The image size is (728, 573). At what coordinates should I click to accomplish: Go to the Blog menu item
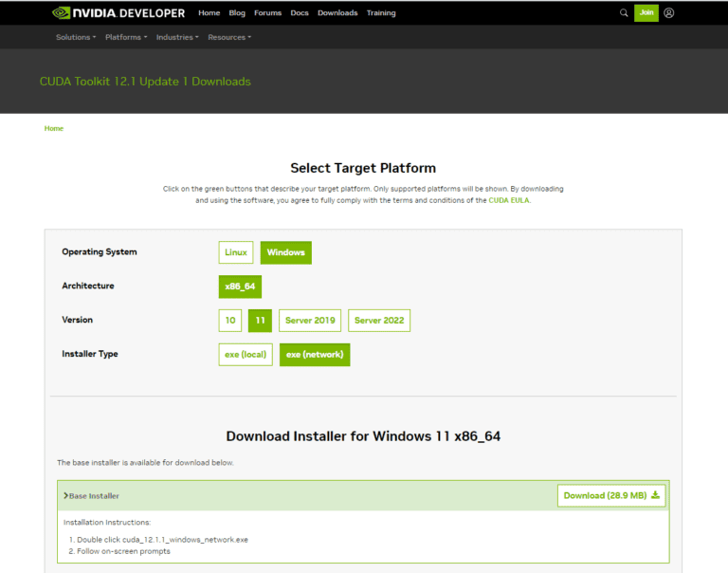[x=237, y=13]
